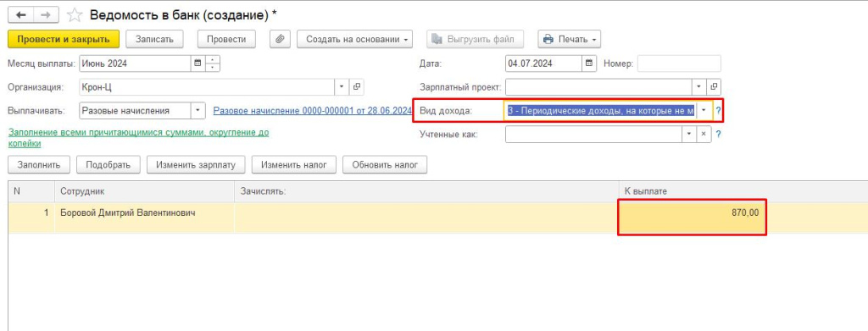
Task: Clear the Учтенные как field
Action: pos(704,135)
